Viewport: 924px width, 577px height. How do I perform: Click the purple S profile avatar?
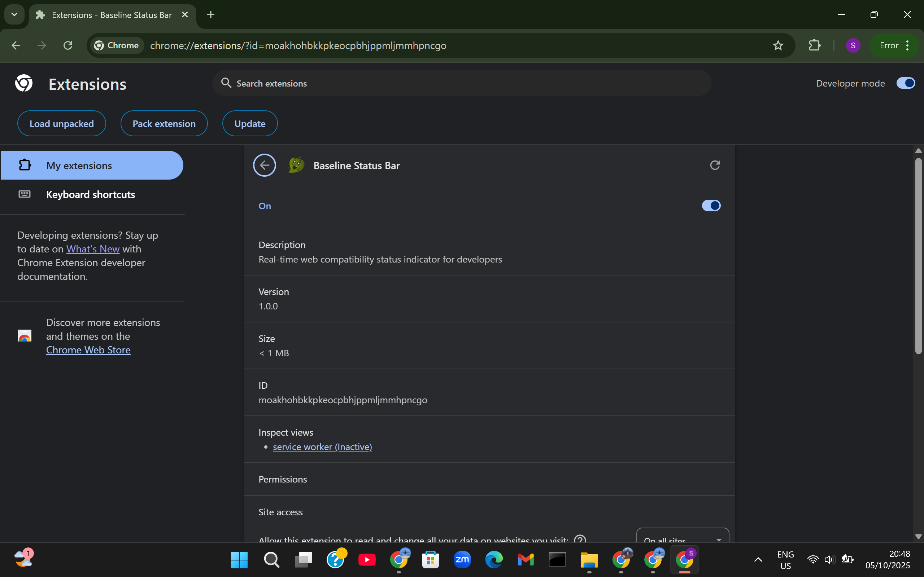(853, 45)
